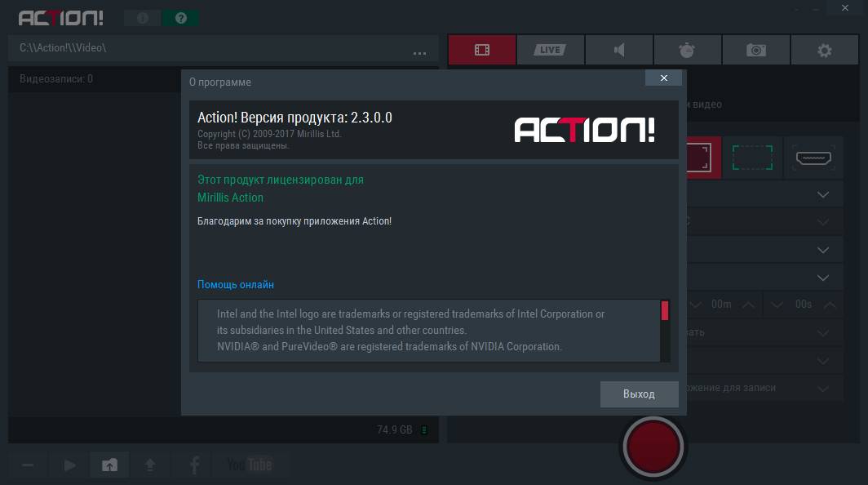Open help via the green question mark icon
Viewport: 868px width, 485px height.
tap(180, 18)
